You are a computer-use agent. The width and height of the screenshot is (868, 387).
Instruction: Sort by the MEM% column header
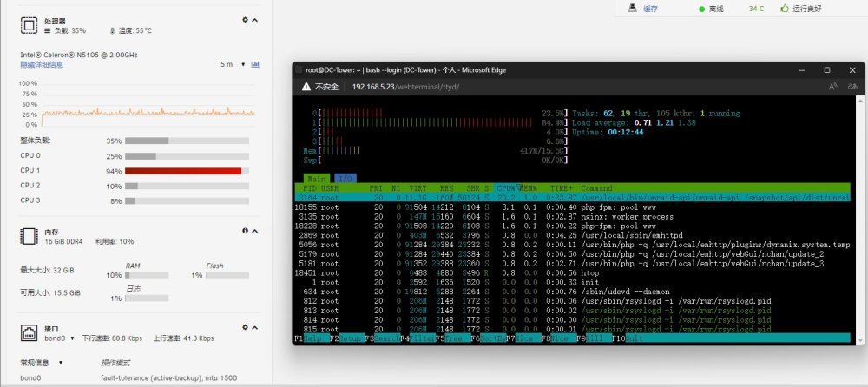click(529, 188)
